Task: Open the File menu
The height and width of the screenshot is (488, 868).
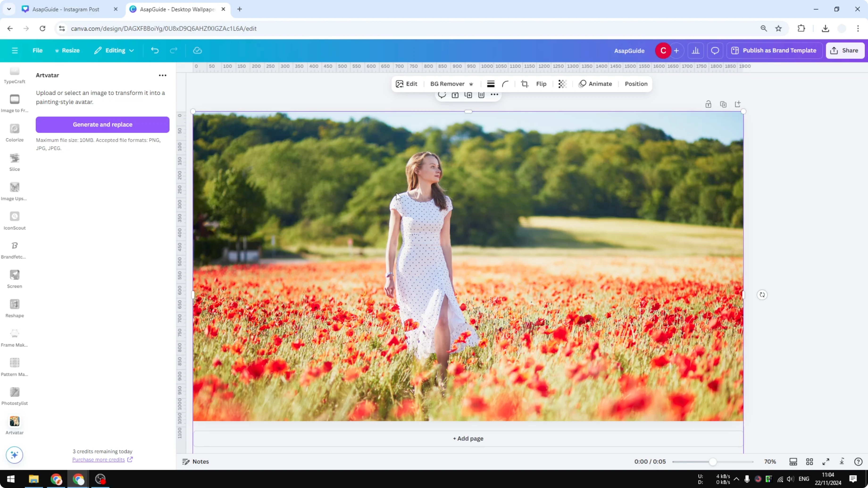Action: point(38,50)
